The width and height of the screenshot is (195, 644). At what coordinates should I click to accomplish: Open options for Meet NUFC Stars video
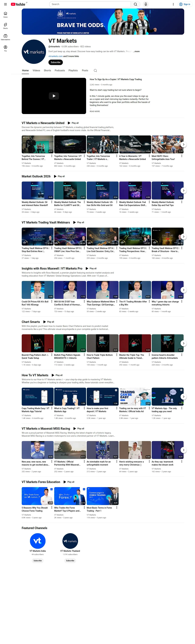182,156
